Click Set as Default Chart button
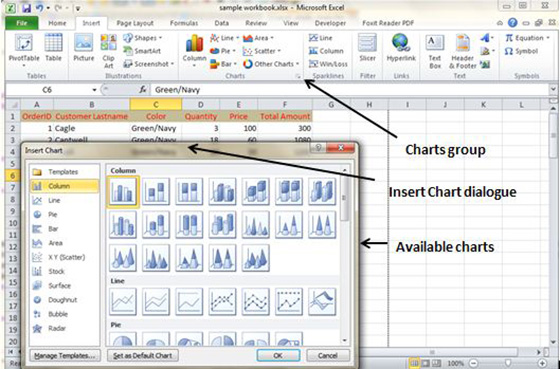Screen dimensions: 560x369 point(142,355)
